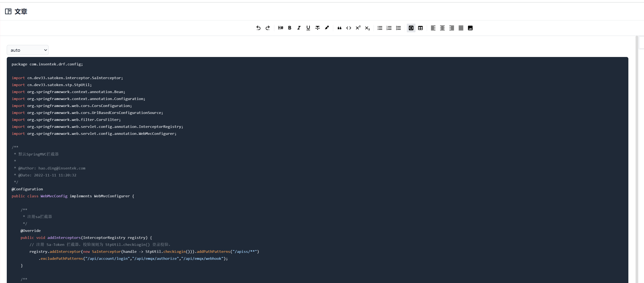Apply center text alignment
The height and width of the screenshot is (283, 644).
pyautogui.click(x=442, y=28)
